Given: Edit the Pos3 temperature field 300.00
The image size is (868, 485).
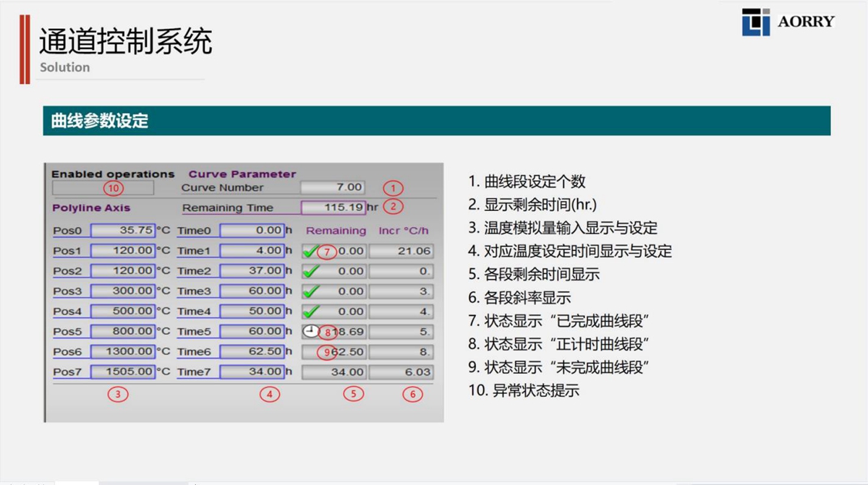Looking at the screenshot, I should 123,291.
